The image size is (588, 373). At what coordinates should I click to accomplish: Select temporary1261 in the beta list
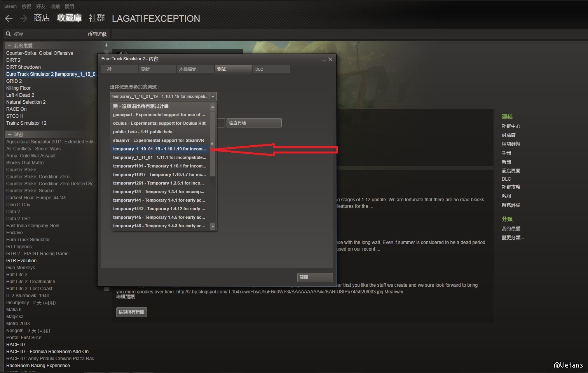[x=160, y=183]
